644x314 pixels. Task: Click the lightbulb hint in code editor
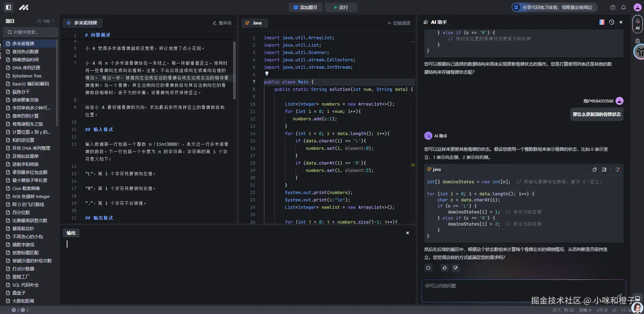click(267, 73)
